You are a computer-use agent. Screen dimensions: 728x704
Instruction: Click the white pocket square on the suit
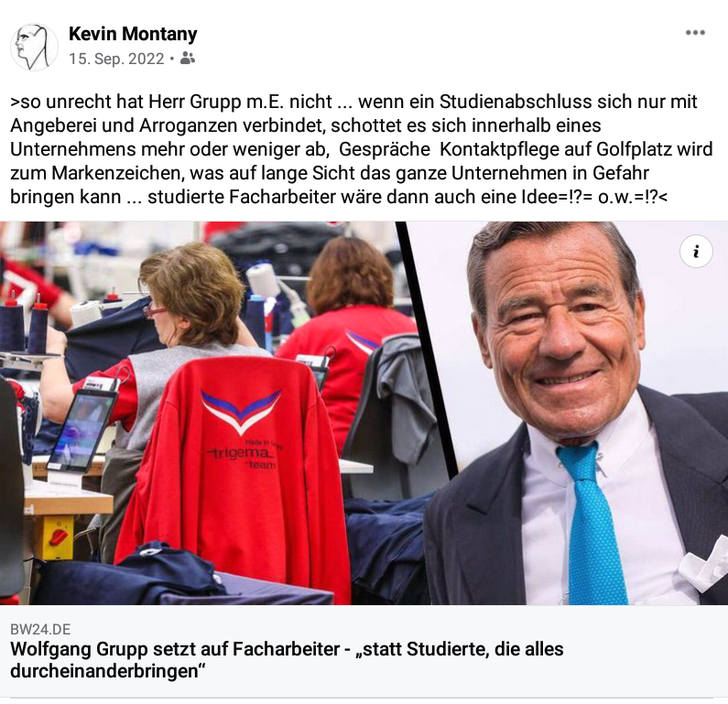coord(703,564)
